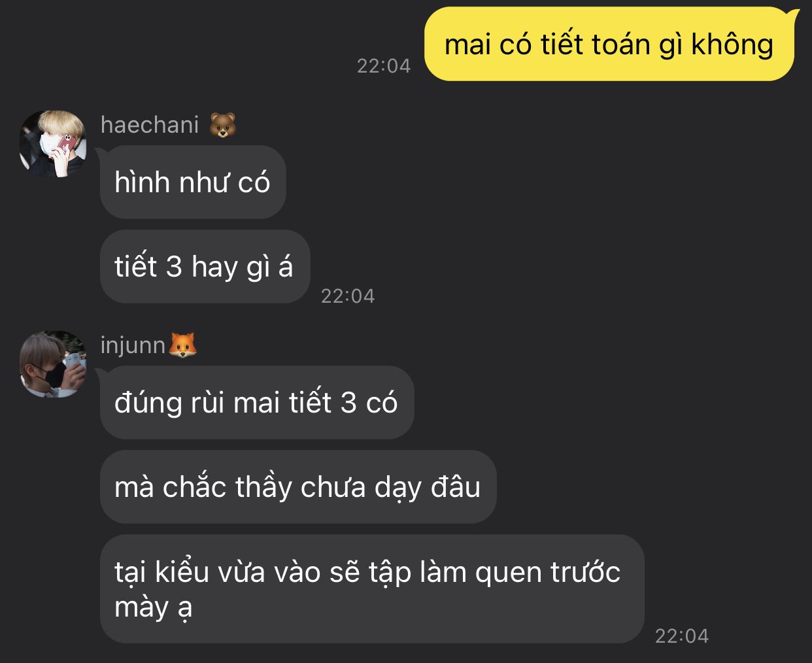
Task: Select the 'hình như có' message bubble
Action: (x=193, y=182)
